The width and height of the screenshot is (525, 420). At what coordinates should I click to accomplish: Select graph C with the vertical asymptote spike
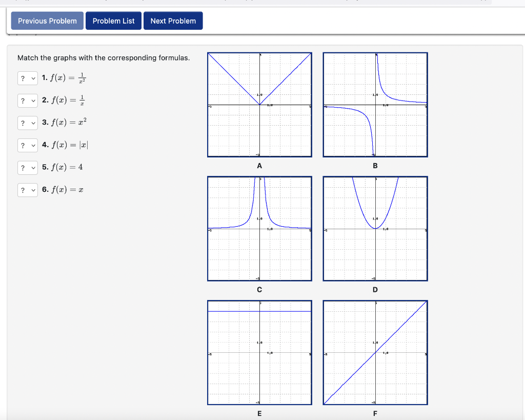pyautogui.click(x=259, y=228)
